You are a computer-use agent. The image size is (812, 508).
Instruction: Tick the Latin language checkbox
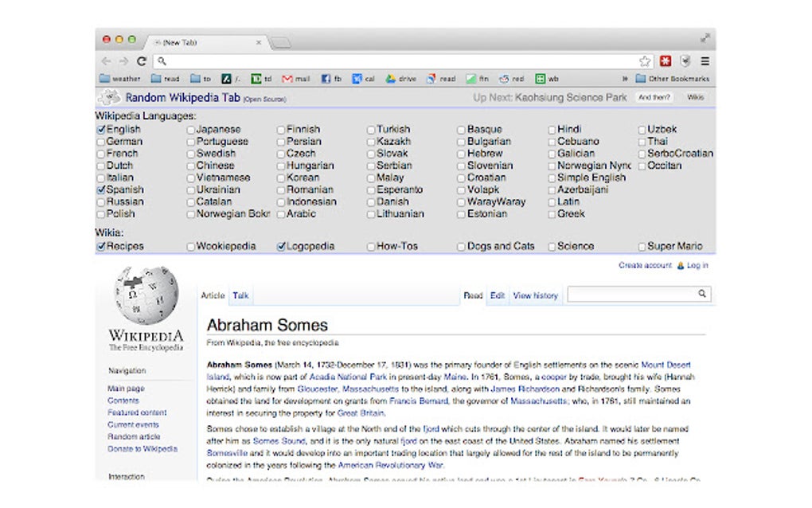tap(552, 202)
